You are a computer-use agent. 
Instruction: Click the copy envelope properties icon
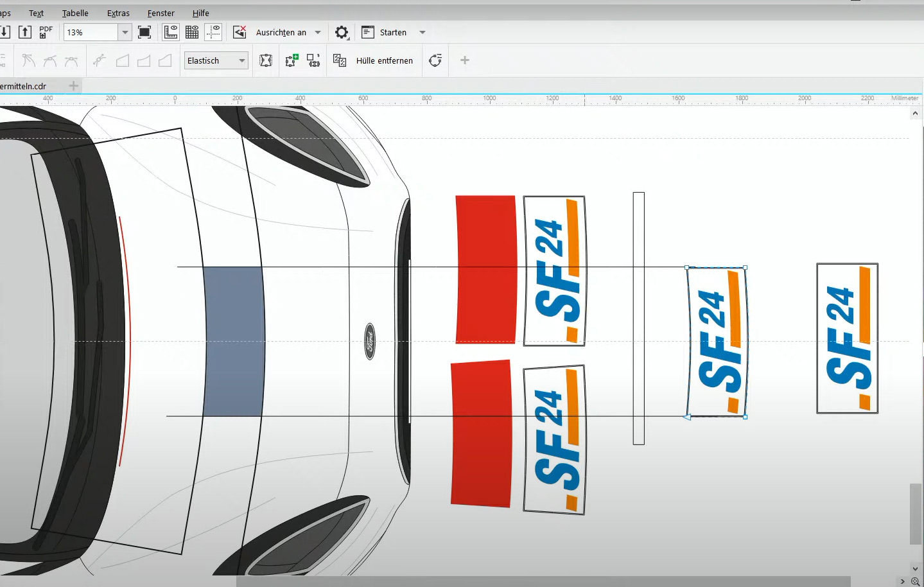click(x=340, y=60)
